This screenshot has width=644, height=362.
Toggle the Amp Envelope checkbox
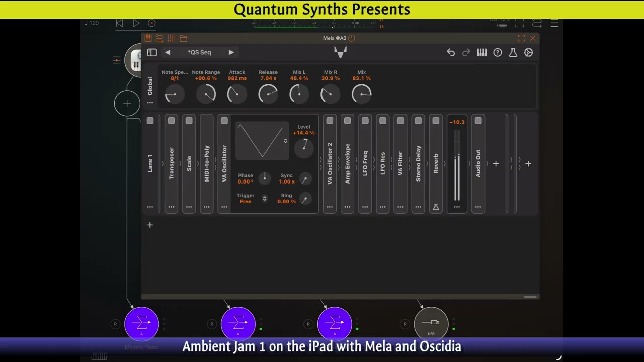[347, 121]
